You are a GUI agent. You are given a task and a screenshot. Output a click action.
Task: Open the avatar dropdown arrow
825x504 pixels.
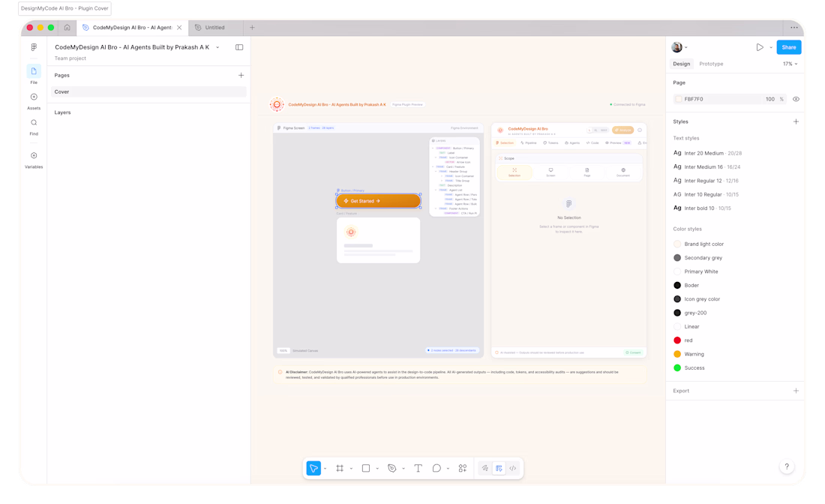[x=686, y=47]
